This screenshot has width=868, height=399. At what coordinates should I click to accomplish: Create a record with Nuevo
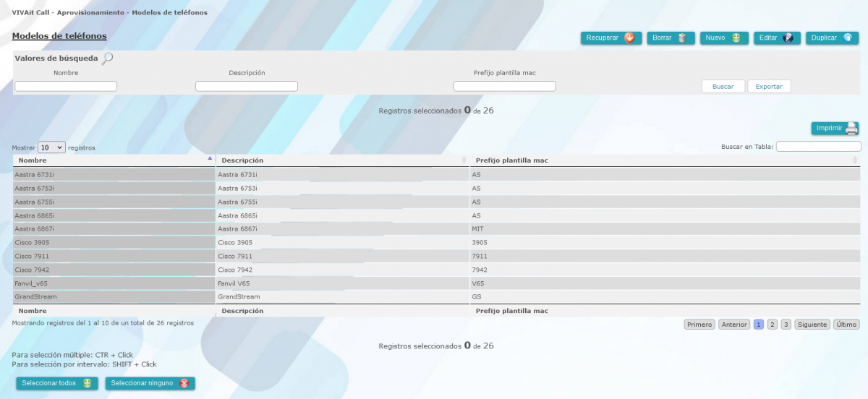click(x=724, y=38)
